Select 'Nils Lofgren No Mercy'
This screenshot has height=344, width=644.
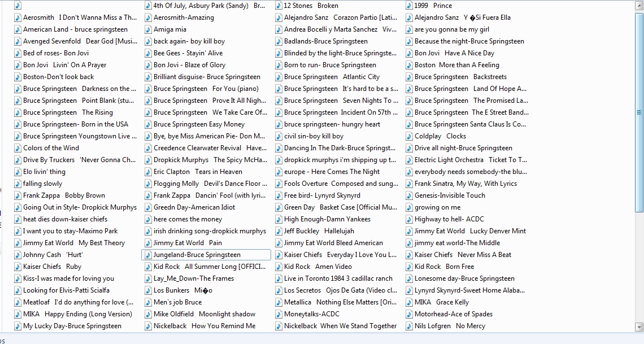[450, 326]
